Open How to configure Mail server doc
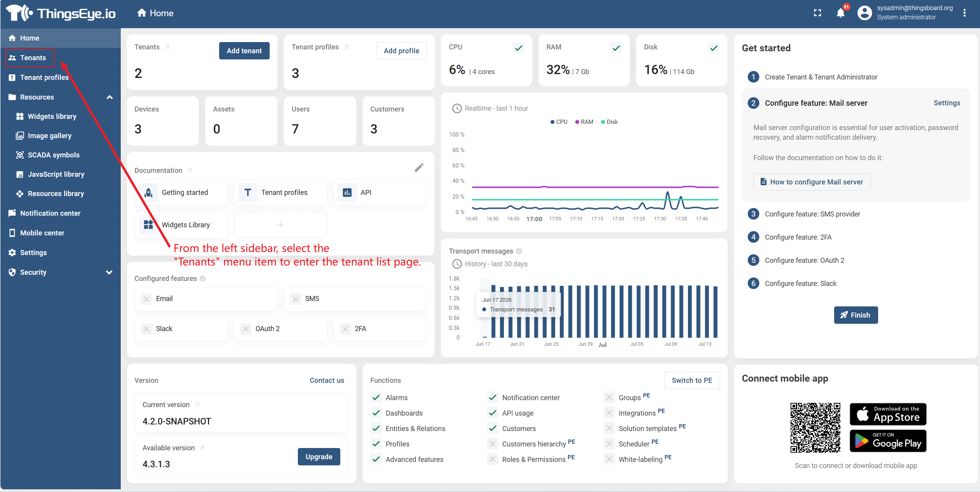Viewport: 980px width, 492px height. [812, 182]
